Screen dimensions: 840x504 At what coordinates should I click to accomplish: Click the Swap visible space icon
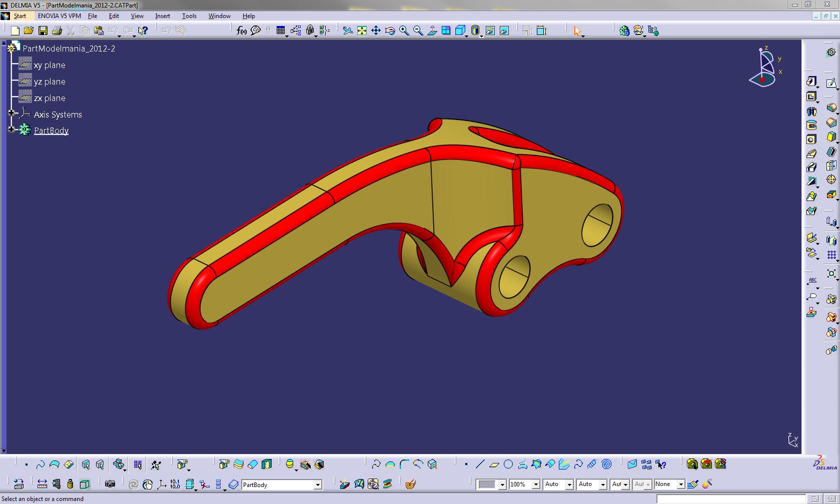pos(504,30)
